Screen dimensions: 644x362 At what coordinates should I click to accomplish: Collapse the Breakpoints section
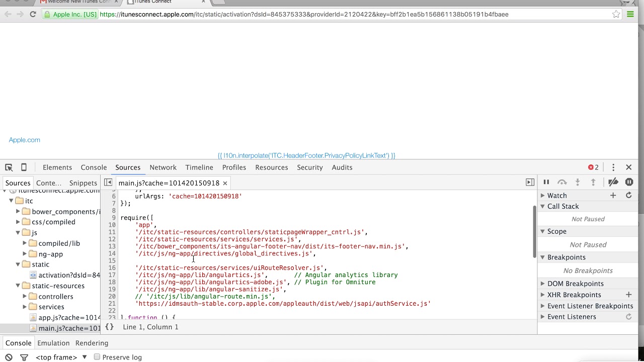point(542,257)
